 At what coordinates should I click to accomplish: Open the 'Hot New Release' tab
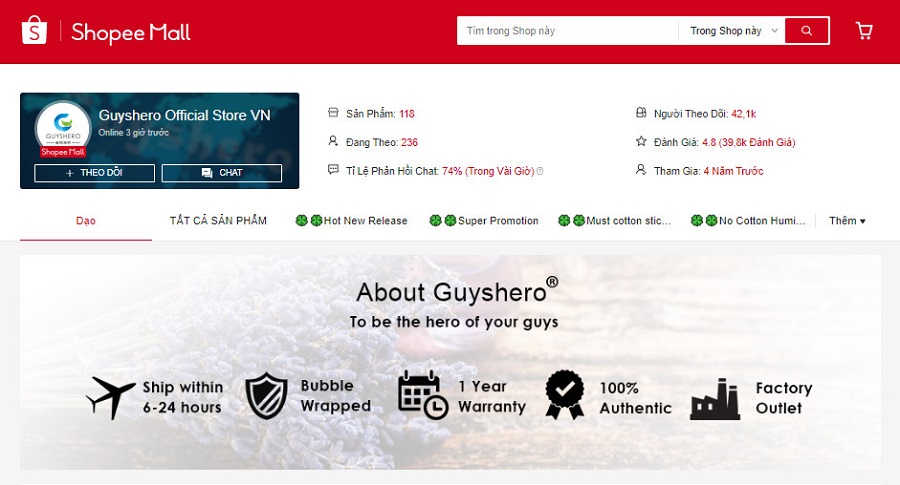[352, 221]
